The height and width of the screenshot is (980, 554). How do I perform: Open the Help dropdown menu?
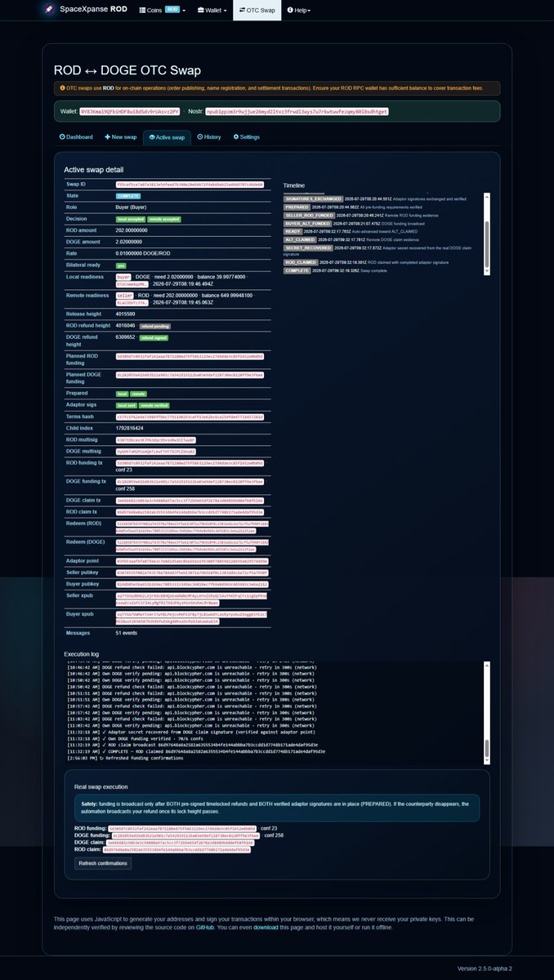[x=298, y=11]
